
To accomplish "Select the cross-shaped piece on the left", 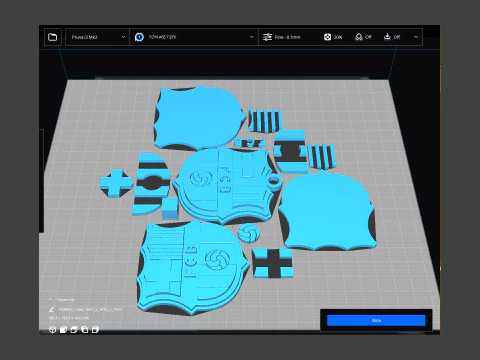I will [x=116, y=183].
